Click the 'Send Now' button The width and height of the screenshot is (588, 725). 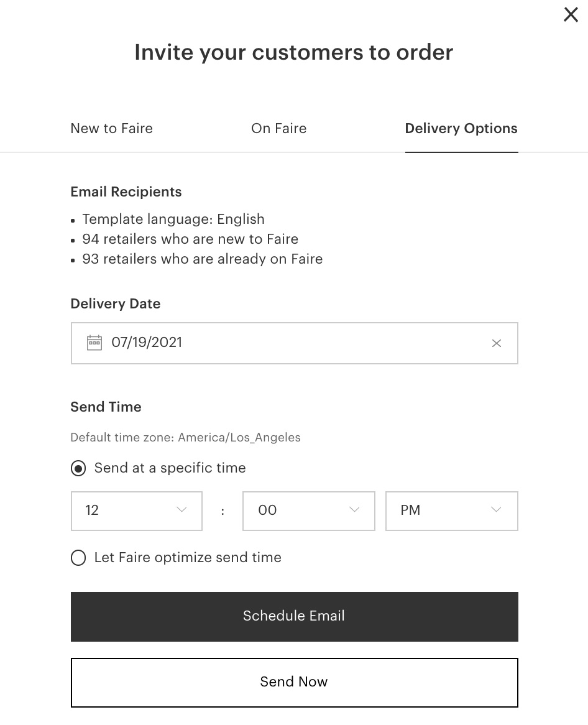(x=294, y=682)
